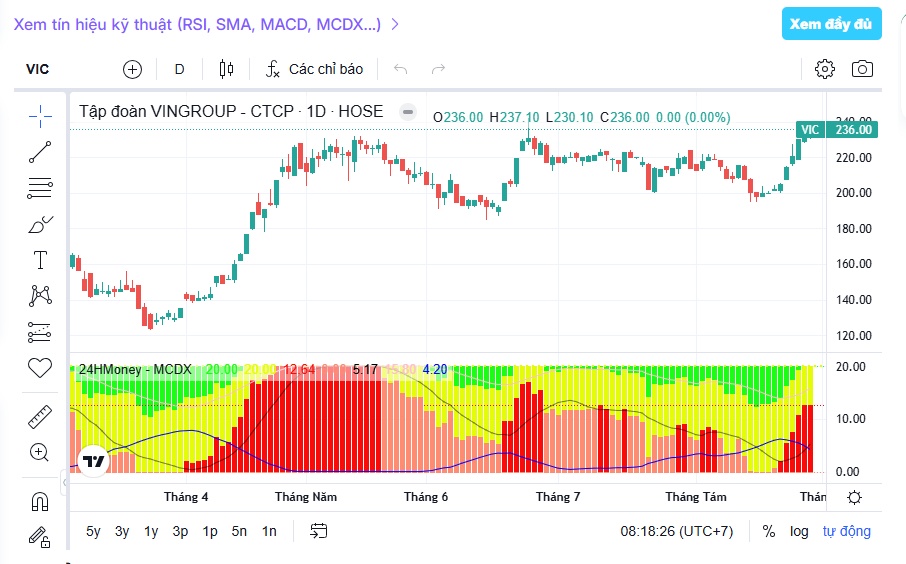The width and height of the screenshot is (906, 564).
Task: Open the D interval dropdown
Action: pos(180,69)
